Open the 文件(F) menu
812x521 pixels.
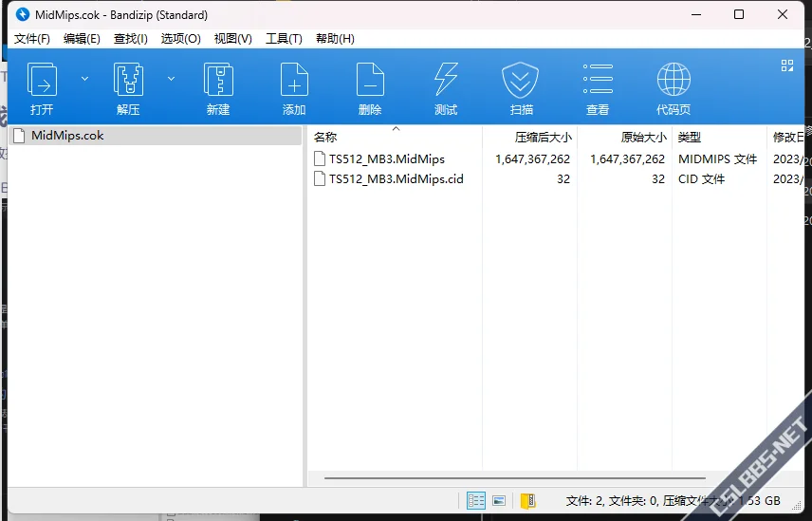click(32, 39)
